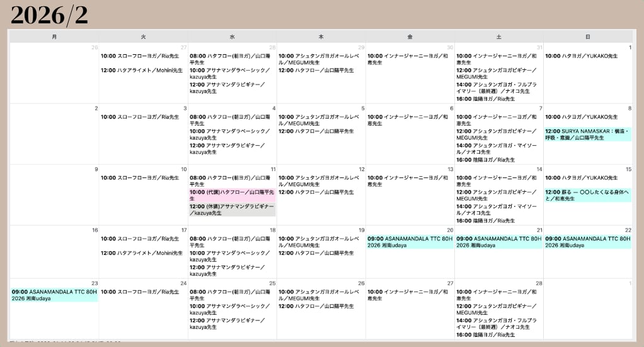The width and height of the screenshot is (644, 347).
Task: Open pink (代講)ハタフロー event on February 11
Action: tap(232, 196)
